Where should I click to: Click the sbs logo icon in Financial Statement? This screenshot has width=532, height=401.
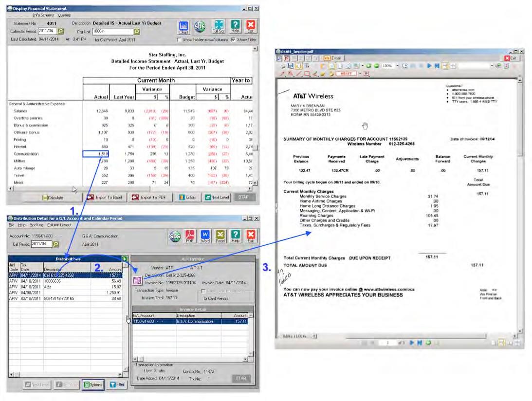click(x=200, y=26)
